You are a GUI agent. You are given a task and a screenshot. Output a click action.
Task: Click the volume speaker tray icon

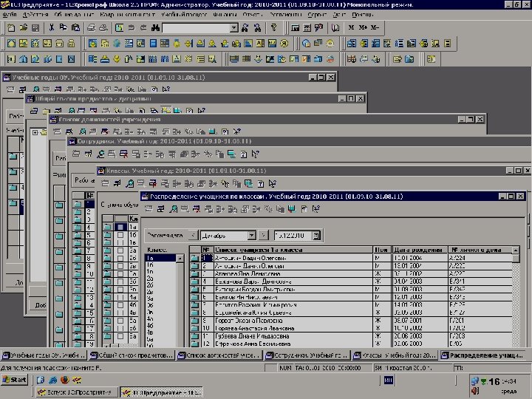(475, 391)
